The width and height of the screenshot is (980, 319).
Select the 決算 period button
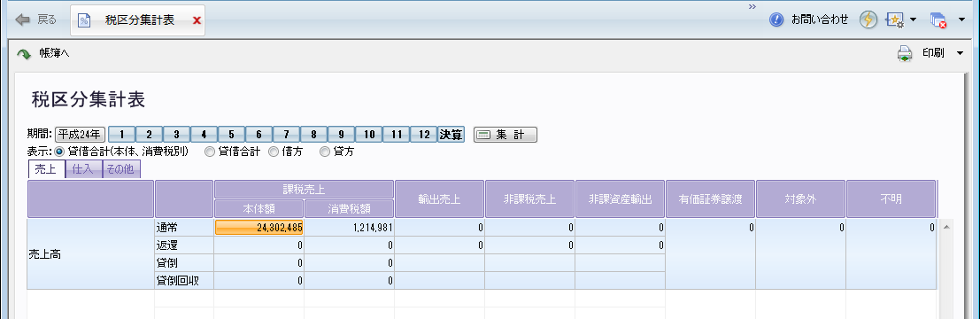pos(451,135)
